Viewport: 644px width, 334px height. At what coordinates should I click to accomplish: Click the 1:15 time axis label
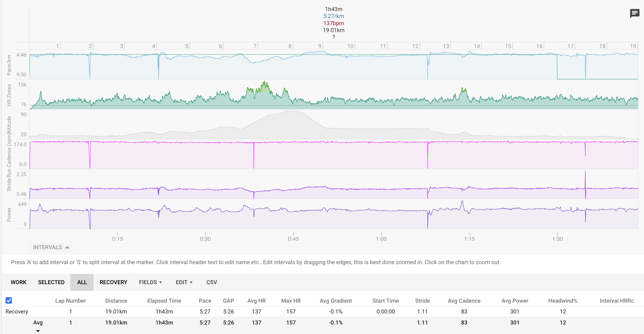click(x=469, y=239)
